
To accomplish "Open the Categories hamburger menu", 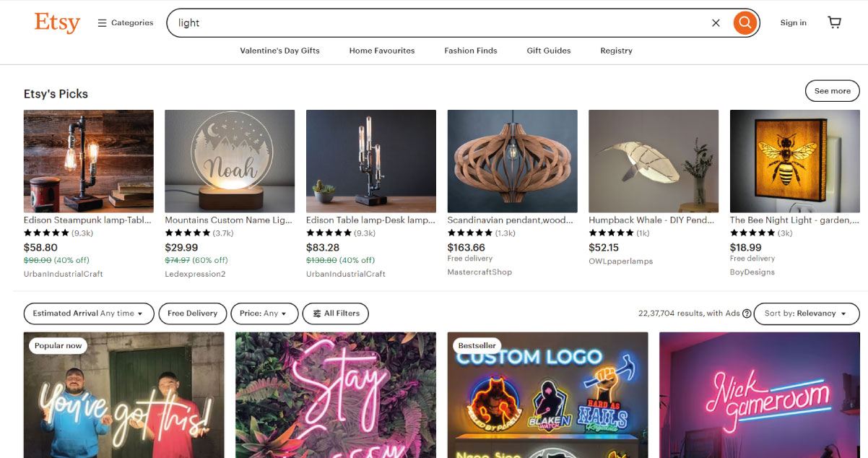I will pos(126,23).
